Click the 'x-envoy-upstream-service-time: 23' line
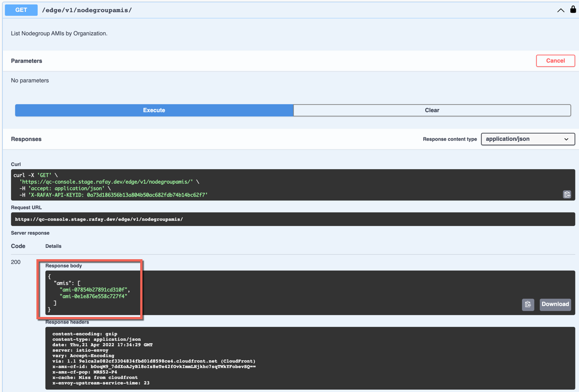 coord(101,383)
